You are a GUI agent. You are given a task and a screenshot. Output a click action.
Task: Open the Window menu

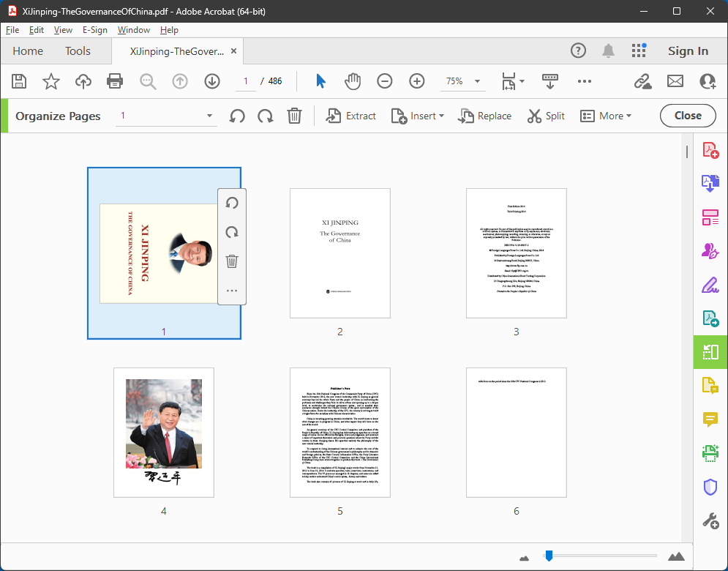pos(134,30)
